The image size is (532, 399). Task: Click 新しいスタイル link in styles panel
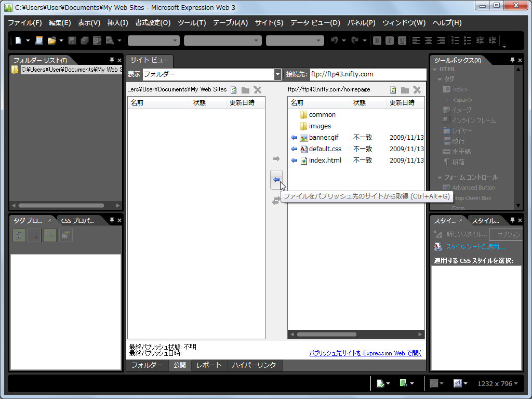[x=467, y=234]
